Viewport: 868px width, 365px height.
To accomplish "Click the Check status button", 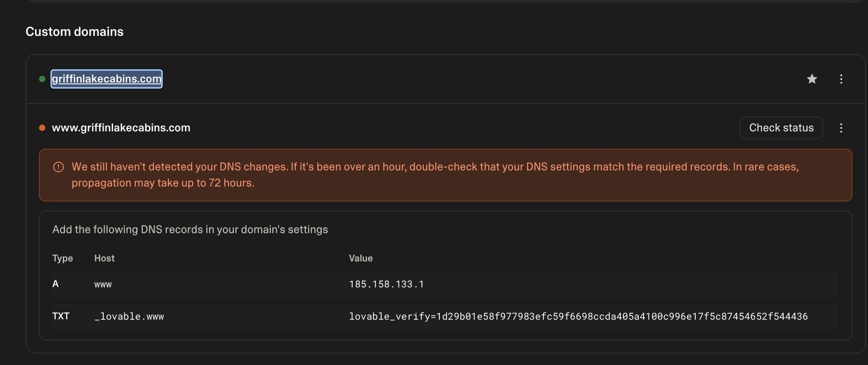I will point(781,128).
